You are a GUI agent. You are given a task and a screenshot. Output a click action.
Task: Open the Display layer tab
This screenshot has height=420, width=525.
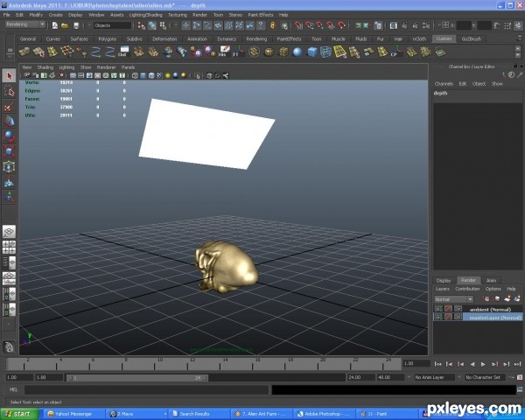[x=444, y=280]
